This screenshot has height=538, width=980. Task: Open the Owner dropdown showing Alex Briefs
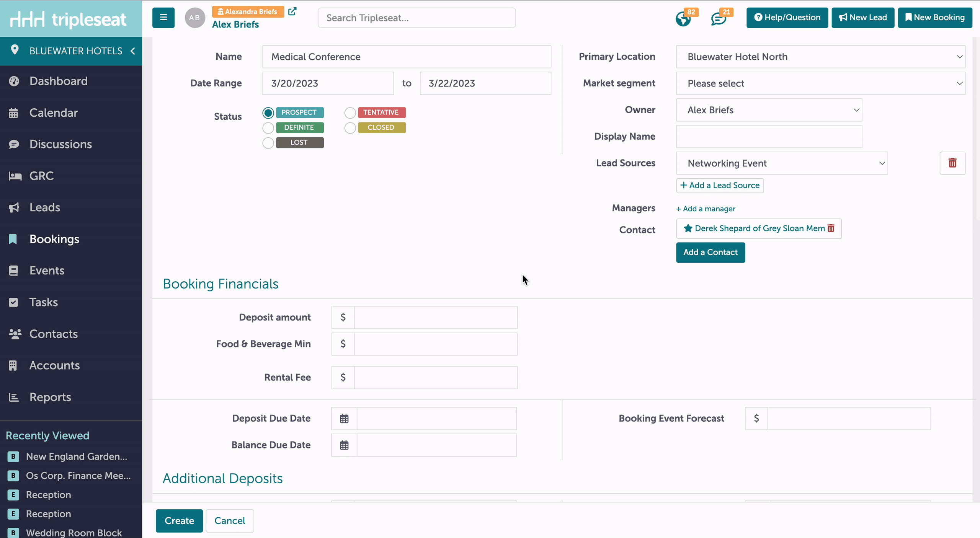(x=769, y=110)
